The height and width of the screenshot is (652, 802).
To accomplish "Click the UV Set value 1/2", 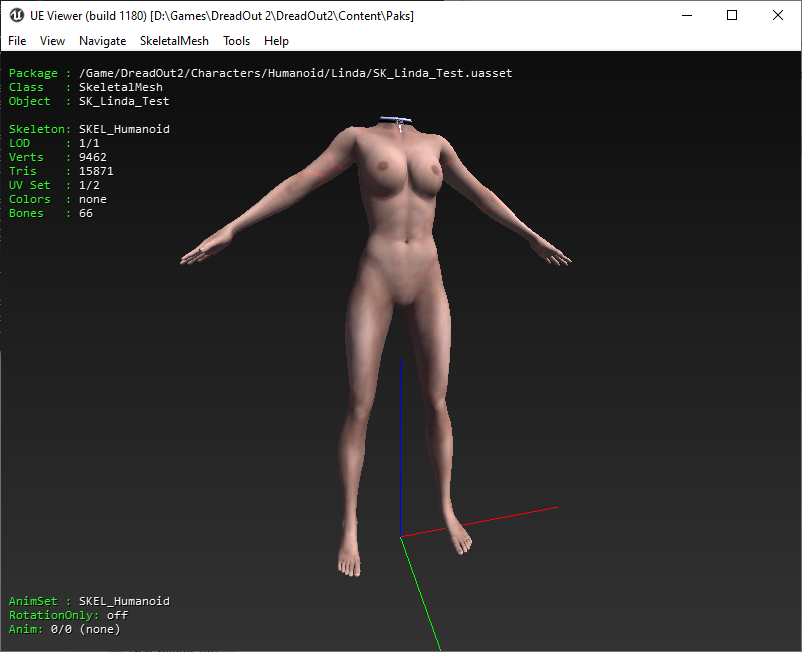I will click(89, 185).
